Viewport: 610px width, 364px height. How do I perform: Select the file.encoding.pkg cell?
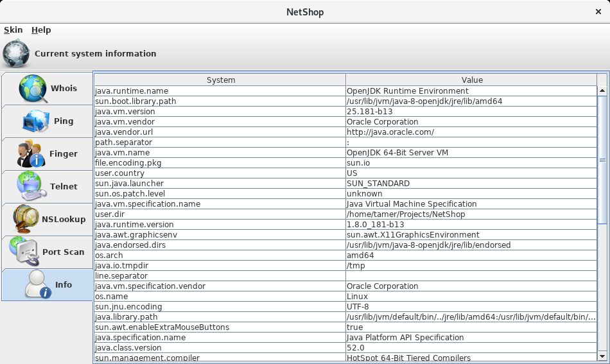220,162
